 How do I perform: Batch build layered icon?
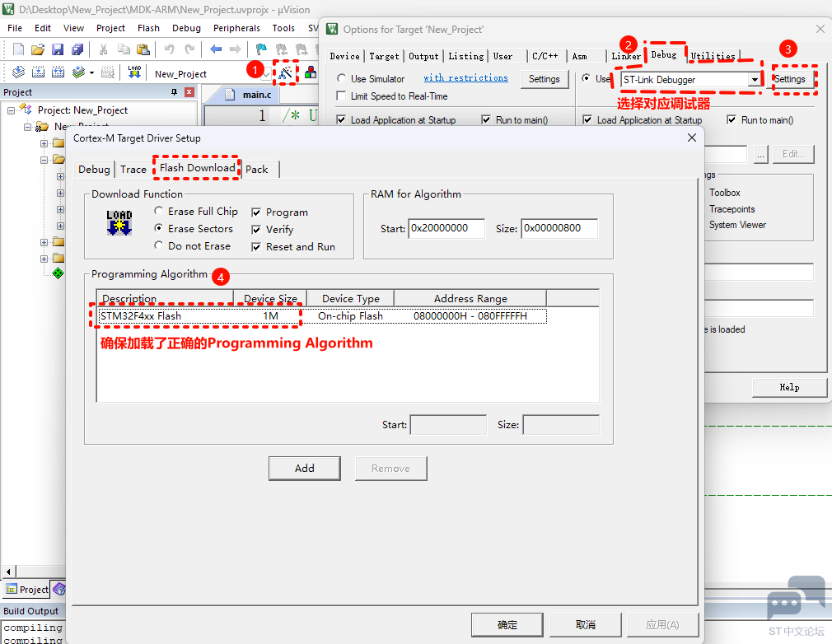78,72
